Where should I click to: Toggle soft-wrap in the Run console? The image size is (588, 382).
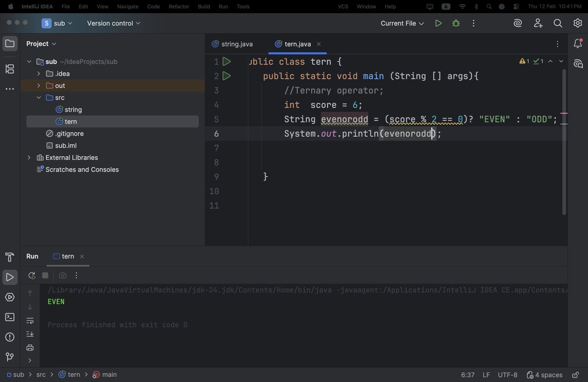point(30,320)
